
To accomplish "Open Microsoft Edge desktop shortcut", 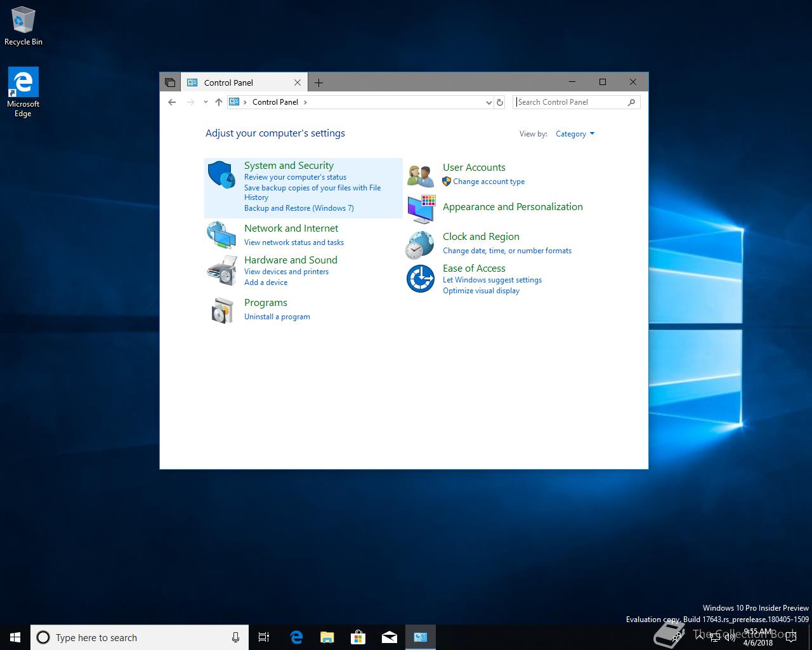I will [x=23, y=93].
